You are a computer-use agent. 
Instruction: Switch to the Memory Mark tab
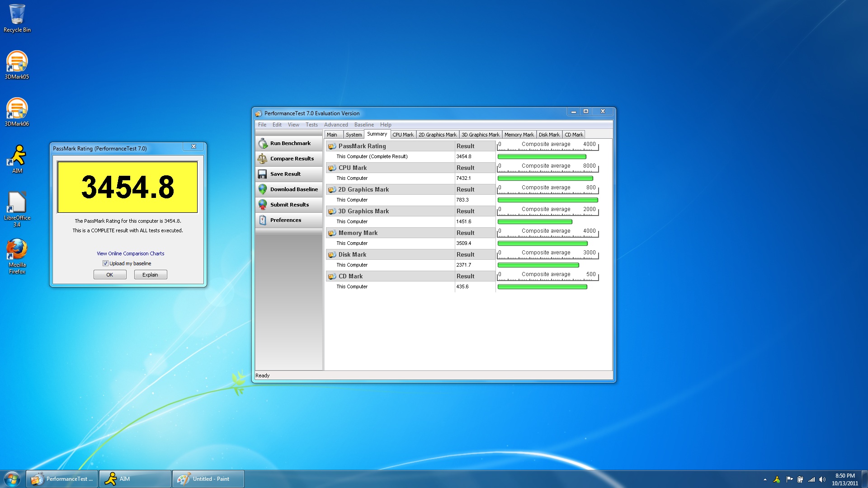[519, 135]
